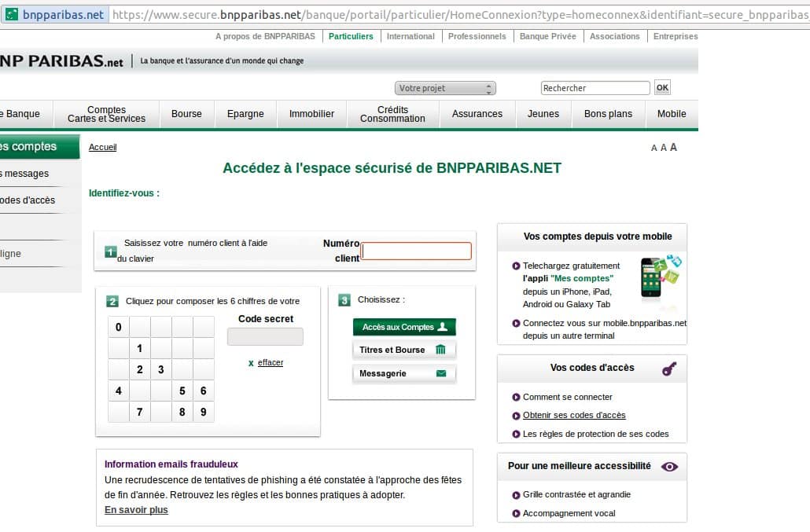The height and width of the screenshot is (532, 810).
Task: Click digit 0 on the secret code keypad
Action: (118, 327)
